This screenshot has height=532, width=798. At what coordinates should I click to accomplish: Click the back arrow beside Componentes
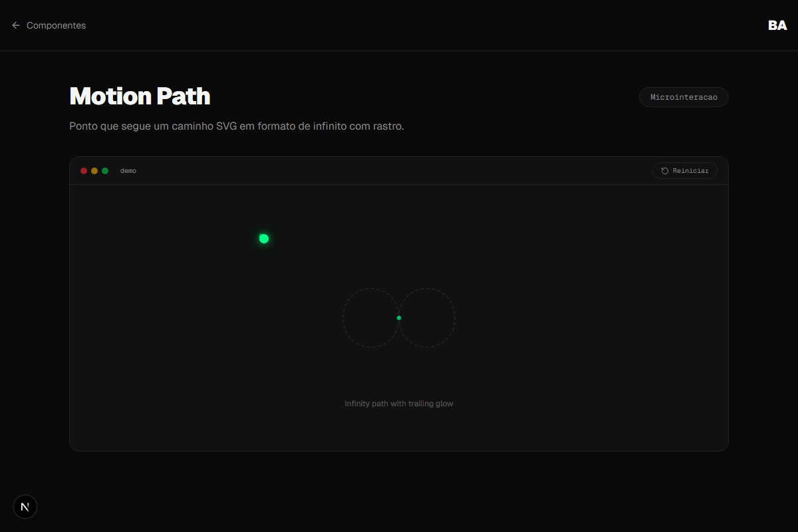point(15,25)
